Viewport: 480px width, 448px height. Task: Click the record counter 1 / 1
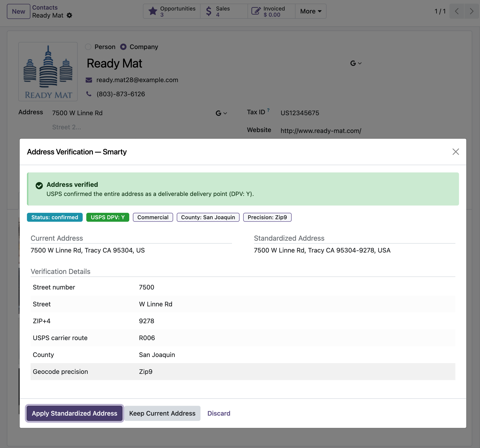(440, 11)
